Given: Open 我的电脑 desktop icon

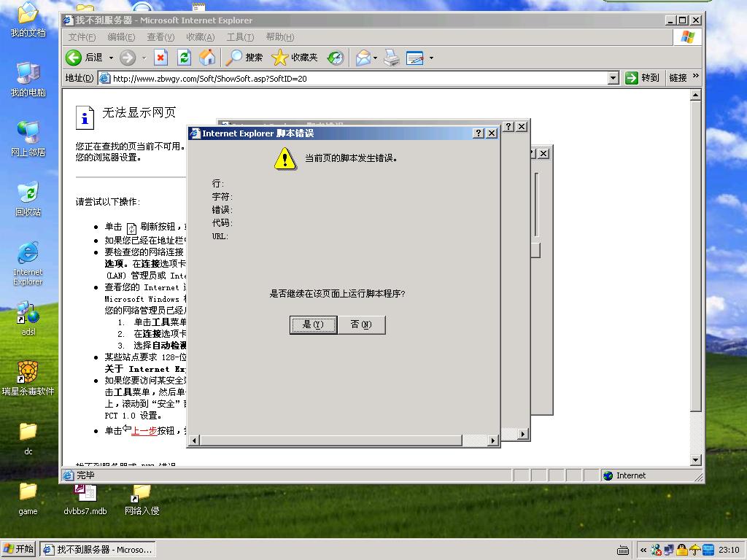Looking at the screenshot, I should coord(28,79).
